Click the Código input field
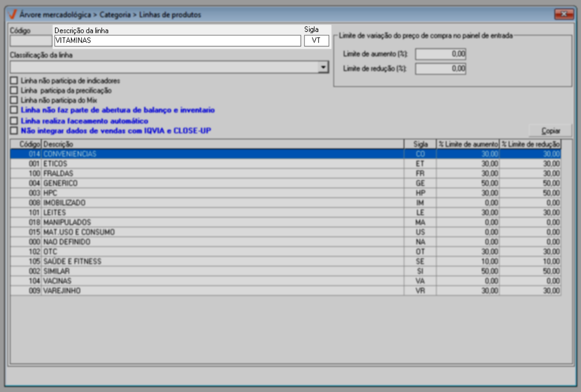The image size is (581, 392). click(31, 41)
